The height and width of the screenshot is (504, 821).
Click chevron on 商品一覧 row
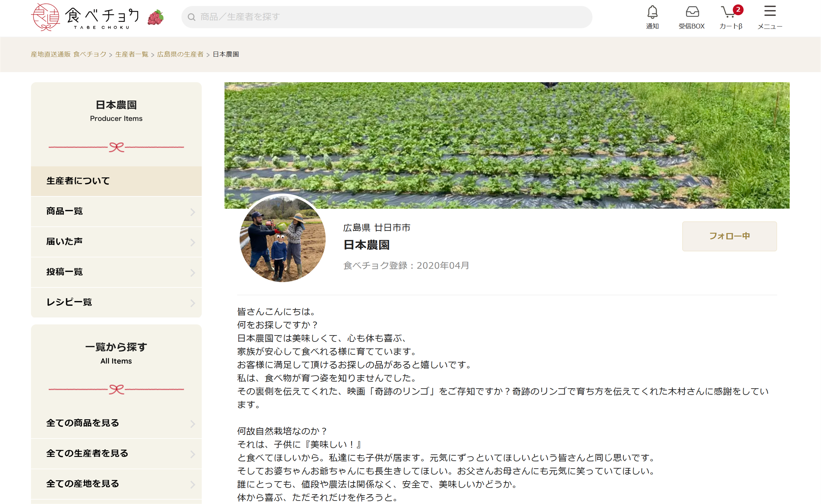coord(193,212)
